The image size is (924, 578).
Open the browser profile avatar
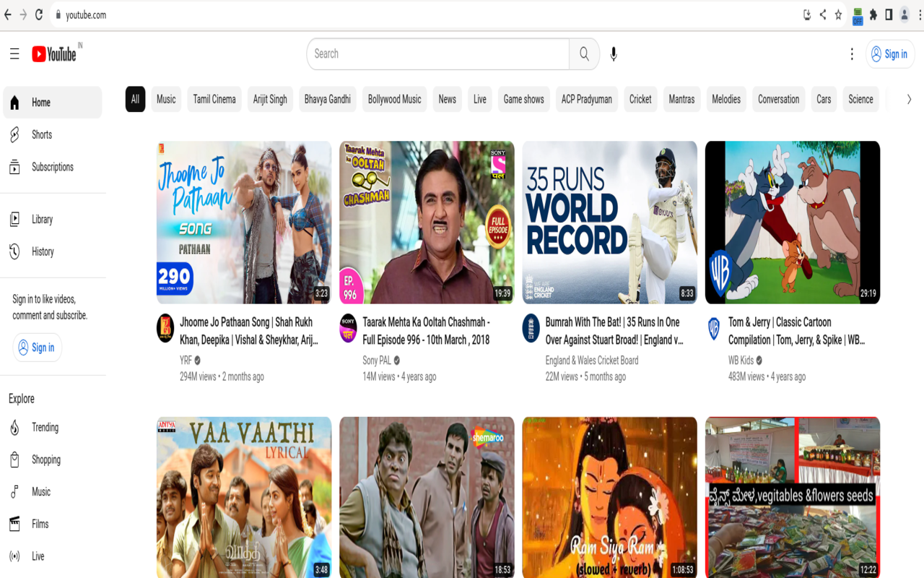pos(905,14)
